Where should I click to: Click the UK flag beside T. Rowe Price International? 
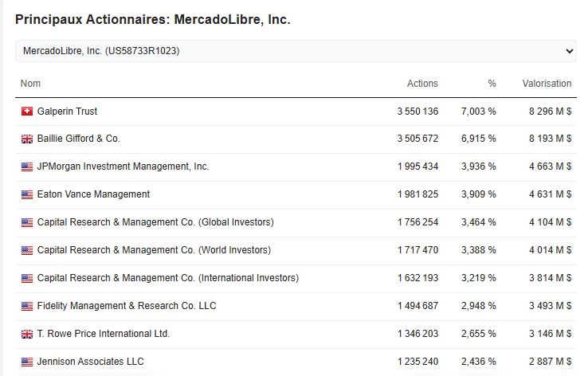27,334
